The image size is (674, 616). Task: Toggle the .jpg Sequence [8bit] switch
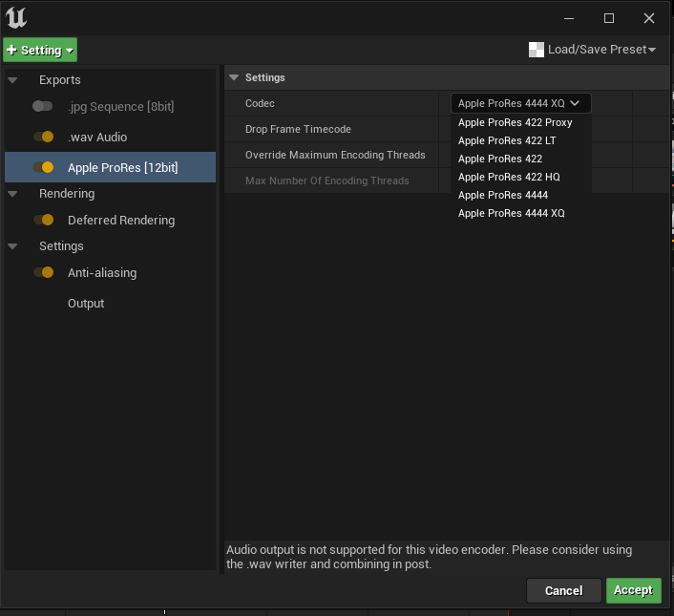pyautogui.click(x=43, y=106)
